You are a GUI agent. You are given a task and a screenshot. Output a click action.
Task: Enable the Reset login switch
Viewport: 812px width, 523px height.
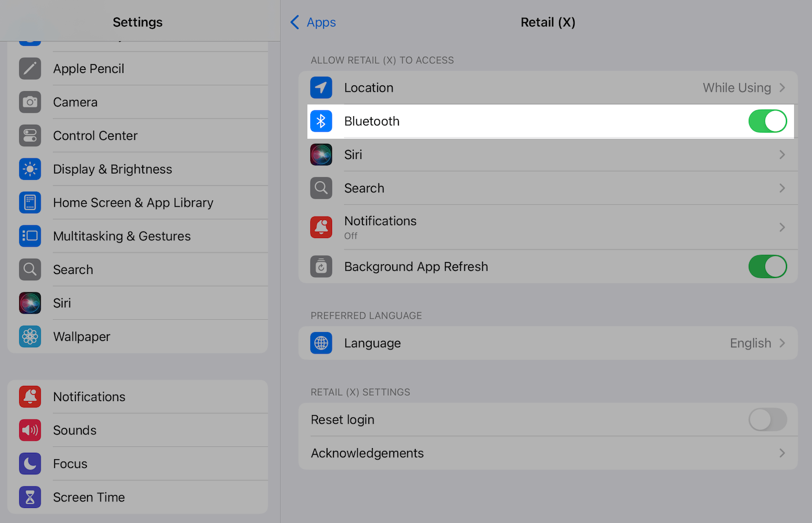[767, 420]
